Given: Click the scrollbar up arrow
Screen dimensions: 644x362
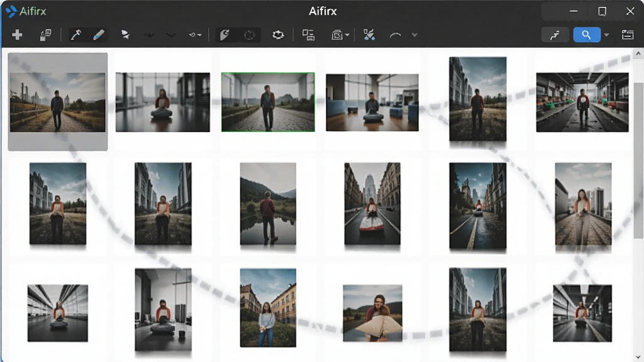Looking at the screenshot, I should [638, 53].
